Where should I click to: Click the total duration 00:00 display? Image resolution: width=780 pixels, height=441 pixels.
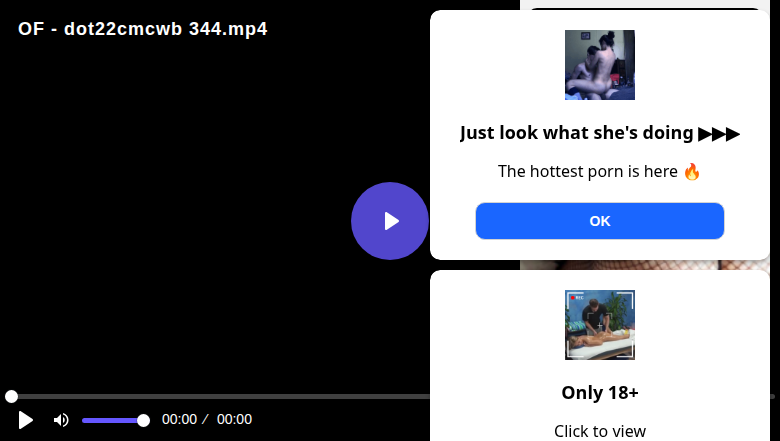click(234, 420)
